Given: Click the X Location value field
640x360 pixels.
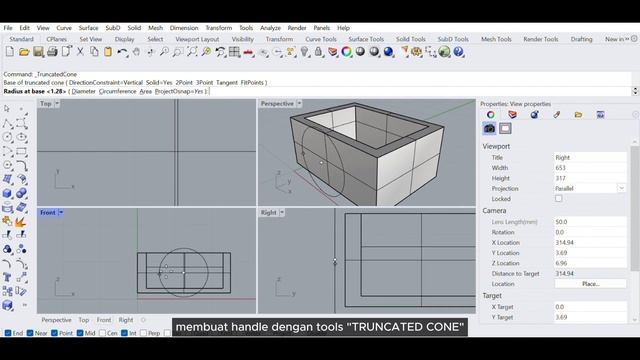Looking at the screenshot, I should pyautogui.click(x=590, y=242).
